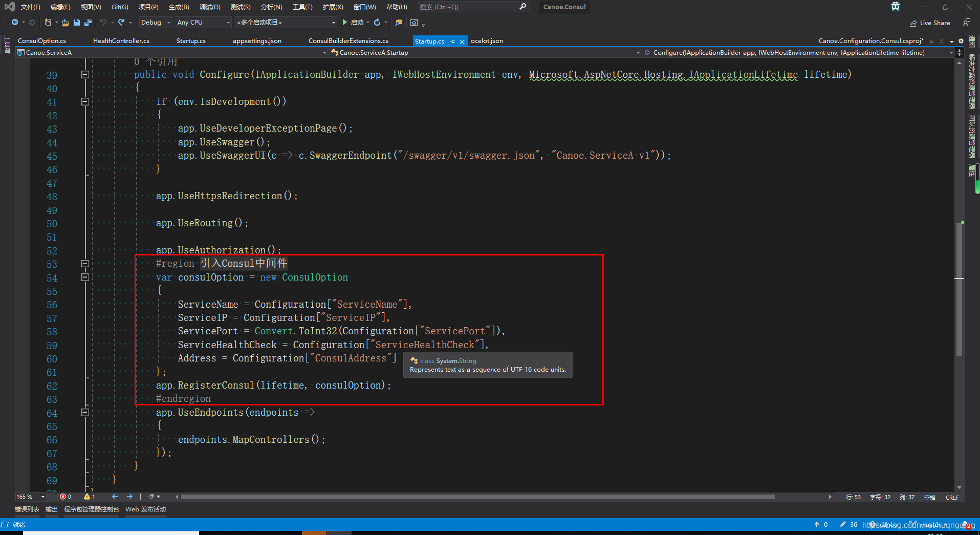This screenshot has width=980, height=535.
Task: Collapse the region at line 53
Action: (85, 264)
